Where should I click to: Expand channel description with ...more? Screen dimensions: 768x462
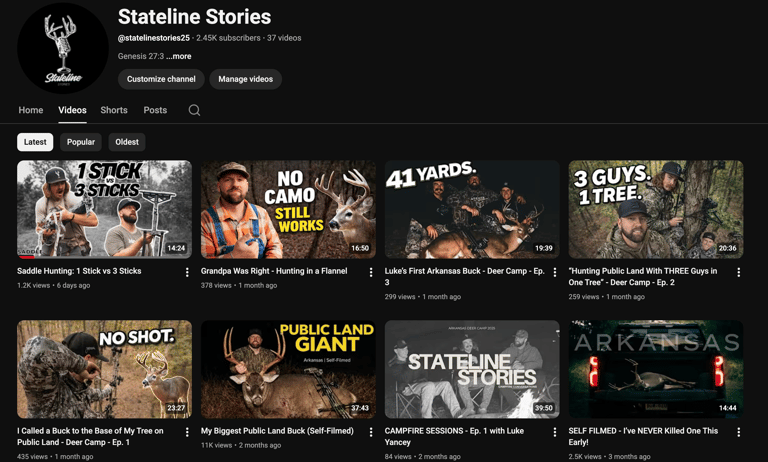pos(179,56)
